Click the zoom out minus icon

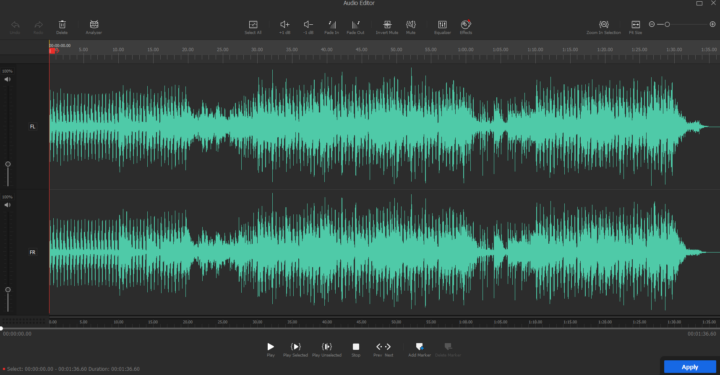click(652, 24)
